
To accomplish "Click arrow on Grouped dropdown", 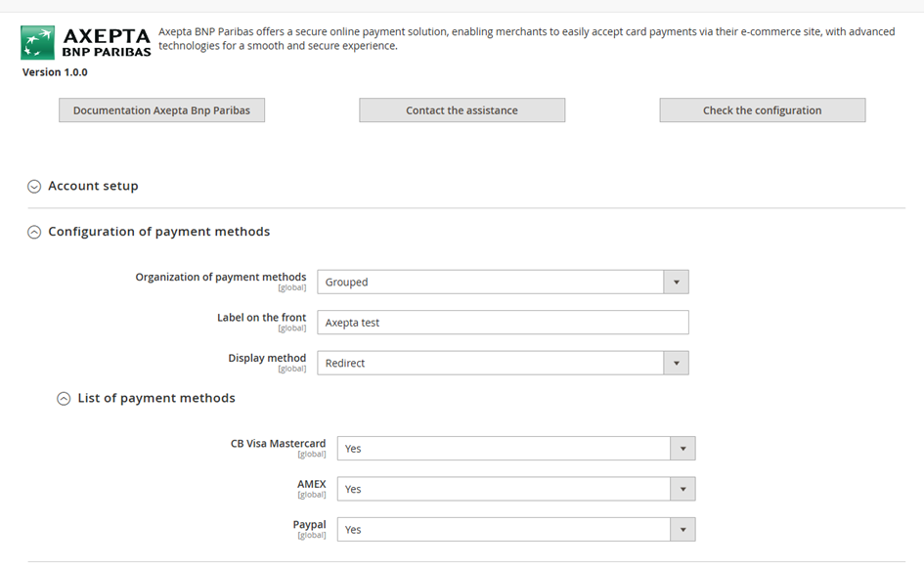I will pyautogui.click(x=676, y=283).
